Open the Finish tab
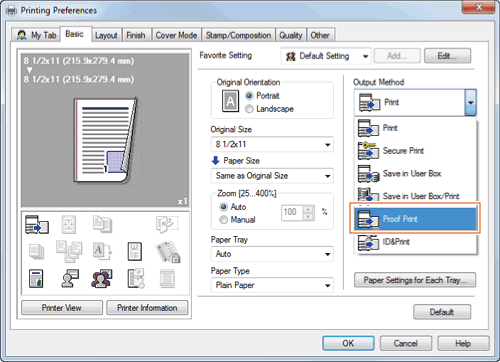Image resolution: width=500 pixels, height=362 pixels. [x=136, y=35]
